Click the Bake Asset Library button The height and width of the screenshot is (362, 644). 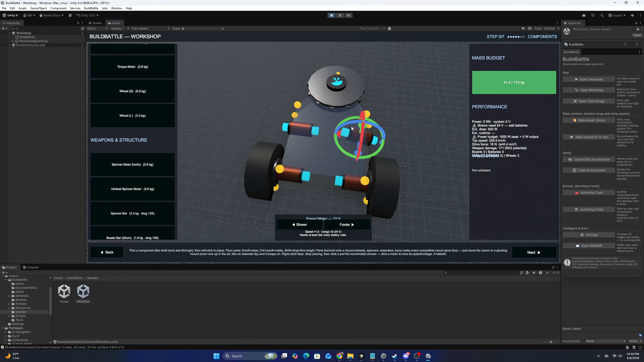[x=589, y=120]
